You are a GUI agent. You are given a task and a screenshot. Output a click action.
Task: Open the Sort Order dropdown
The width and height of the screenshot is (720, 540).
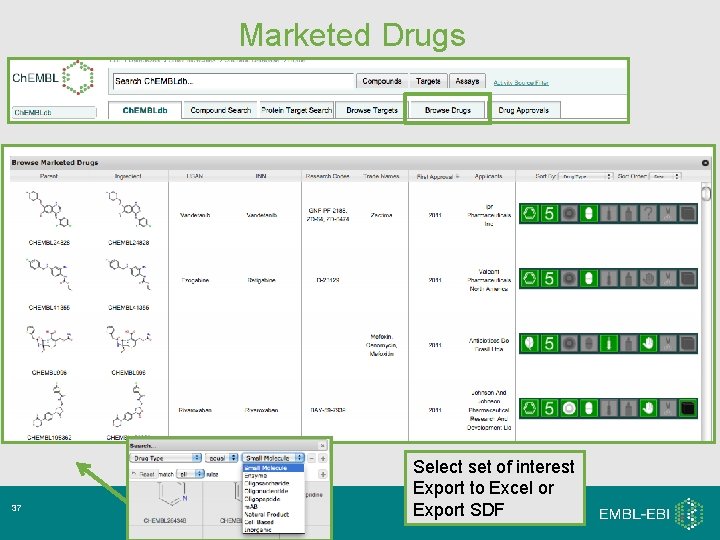click(665, 176)
